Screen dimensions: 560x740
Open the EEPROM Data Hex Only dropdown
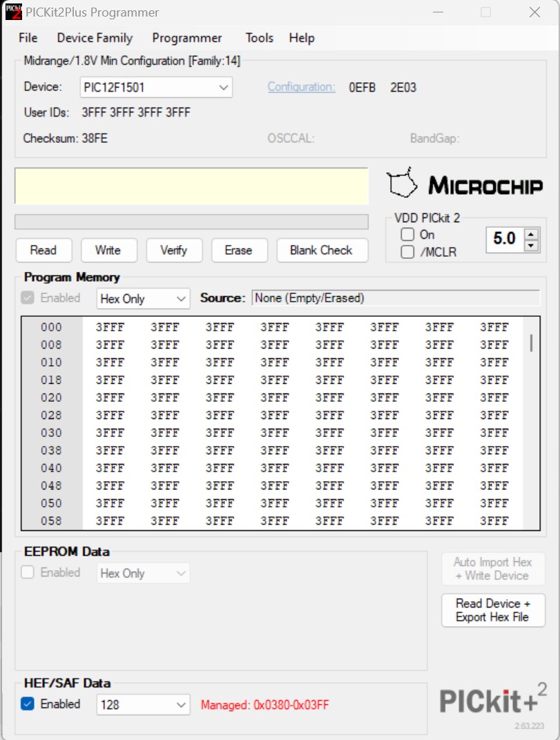pos(143,574)
